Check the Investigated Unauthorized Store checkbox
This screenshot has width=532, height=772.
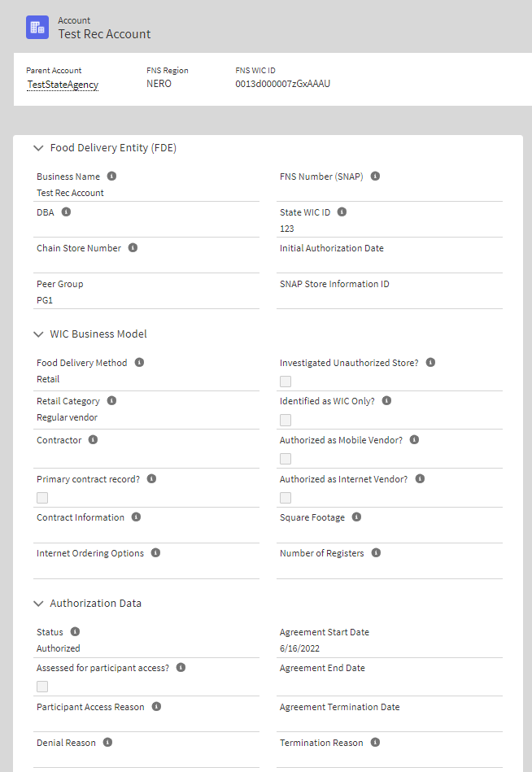[x=286, y=382]
